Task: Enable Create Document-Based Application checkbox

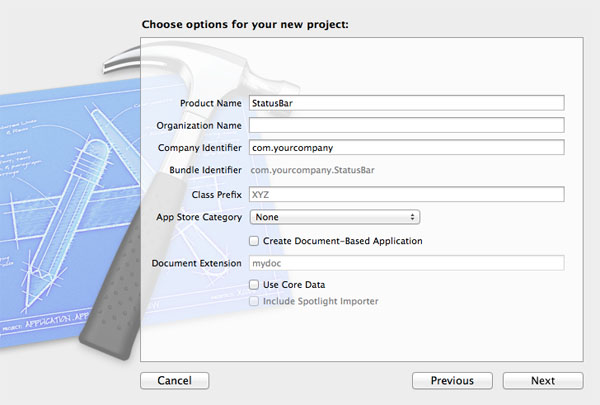Action: (254, 241)
